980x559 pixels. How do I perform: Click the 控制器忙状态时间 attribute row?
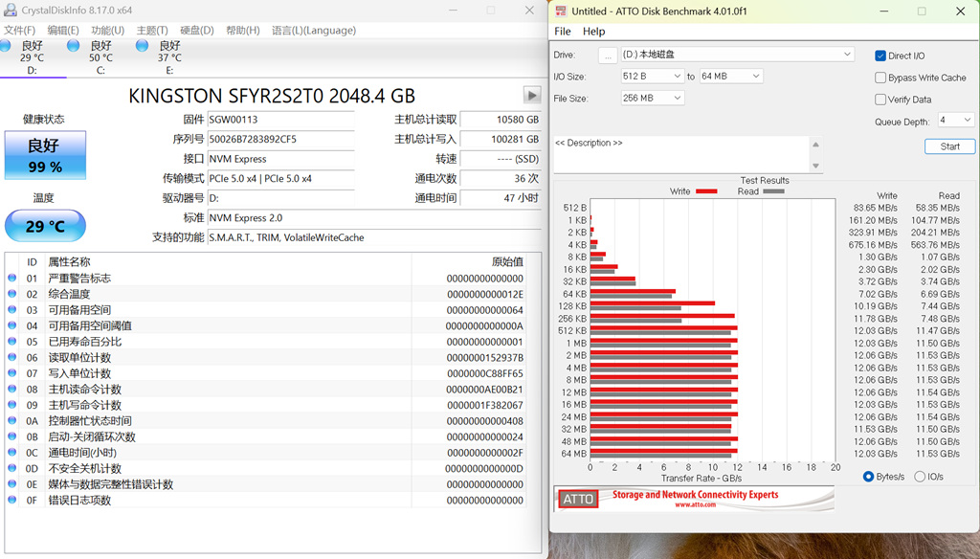[x=266, y=421]
